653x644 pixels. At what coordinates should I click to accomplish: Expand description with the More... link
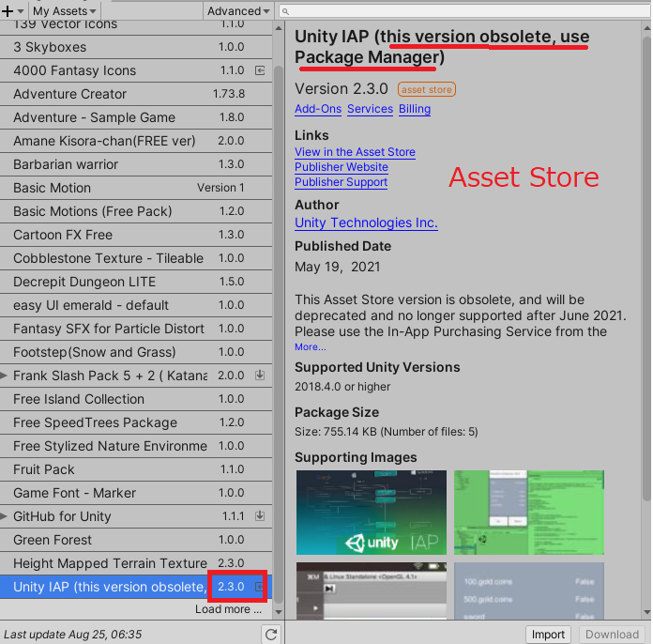pos(311,346)
